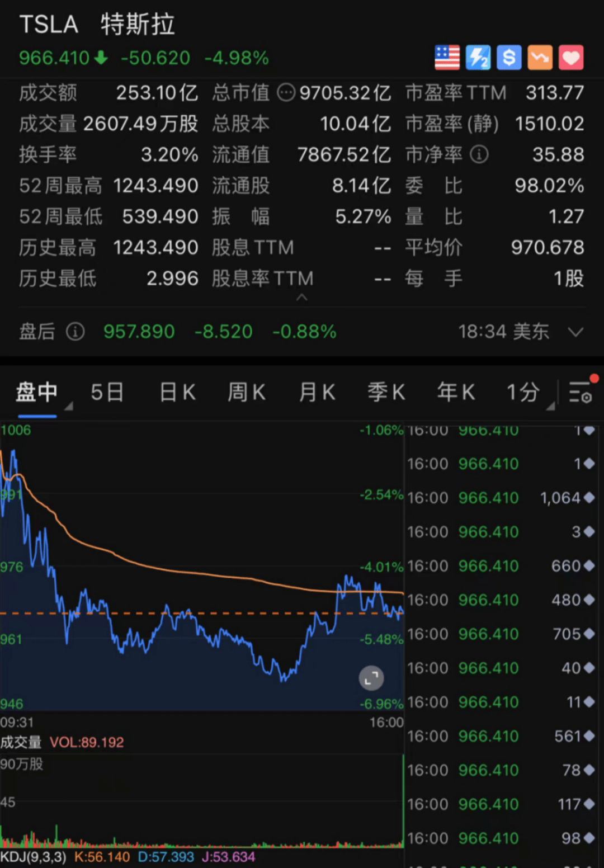Tap the green down arrow beside 966.410 price

click(101, 58)
